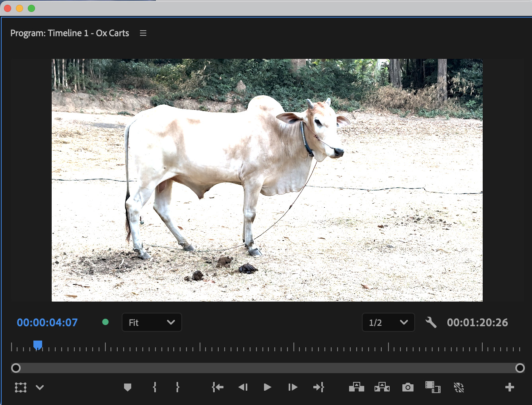The image size is (532, 405).
Task: Open the Button Editor plus icon
Action: (x=510, y=387)
